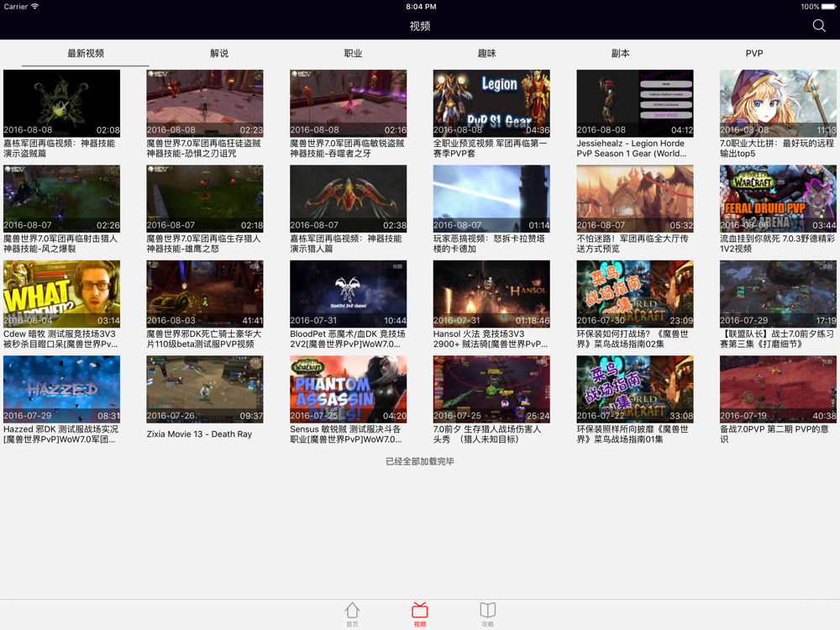Tap title '魔兽世界7.0军团再临狂徒盗贼神器技能-恐惧之刃诅咒'
This screenshot has height=630, width=840.
203,149
